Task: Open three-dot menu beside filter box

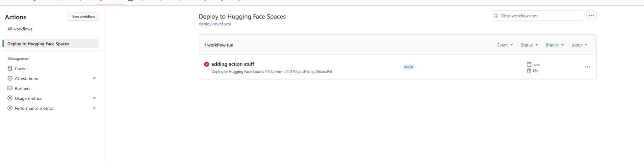Action: point(591,16)
